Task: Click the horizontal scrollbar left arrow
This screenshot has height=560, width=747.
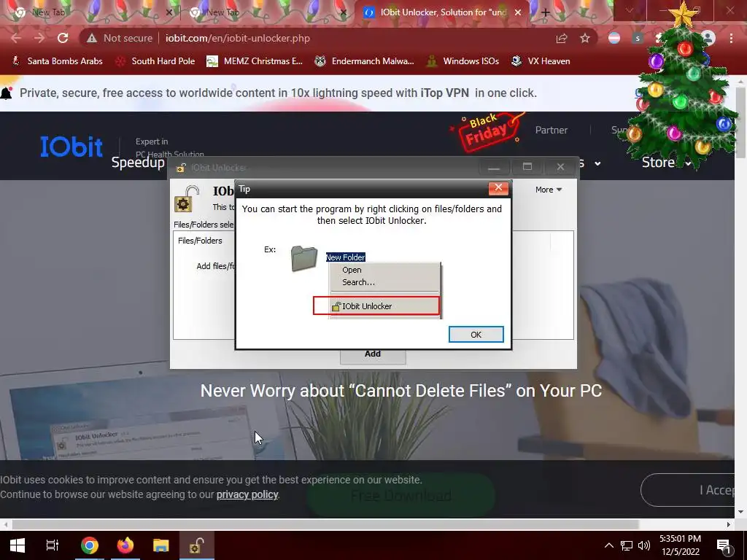Action: (5, 524)
